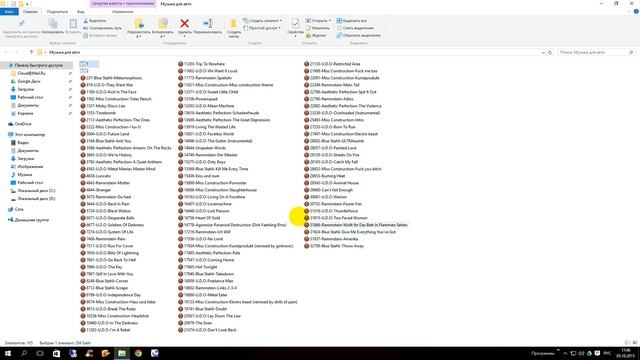Switch to the Manage (Управление) tab
Viewport: 640px width, 360px height.
tap(122, 11)
